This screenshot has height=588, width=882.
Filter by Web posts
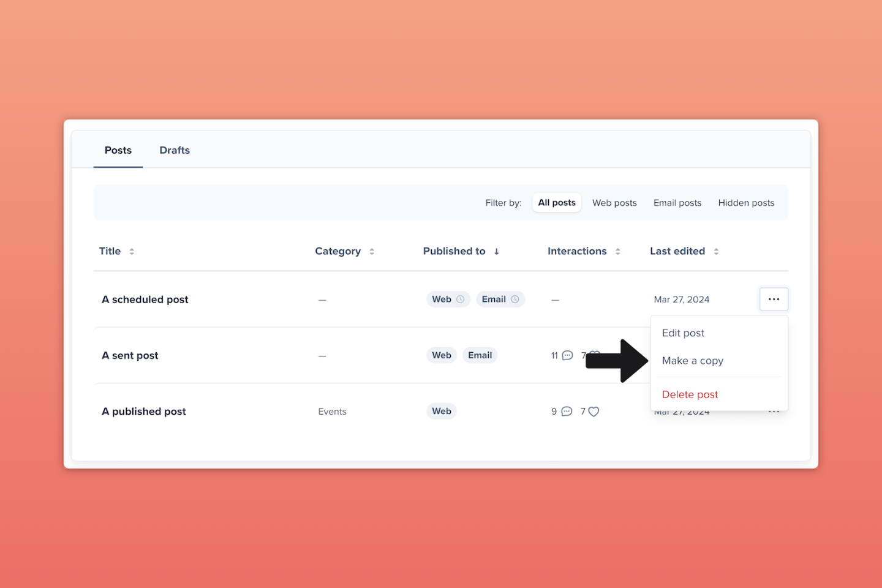tap(614, 203)
